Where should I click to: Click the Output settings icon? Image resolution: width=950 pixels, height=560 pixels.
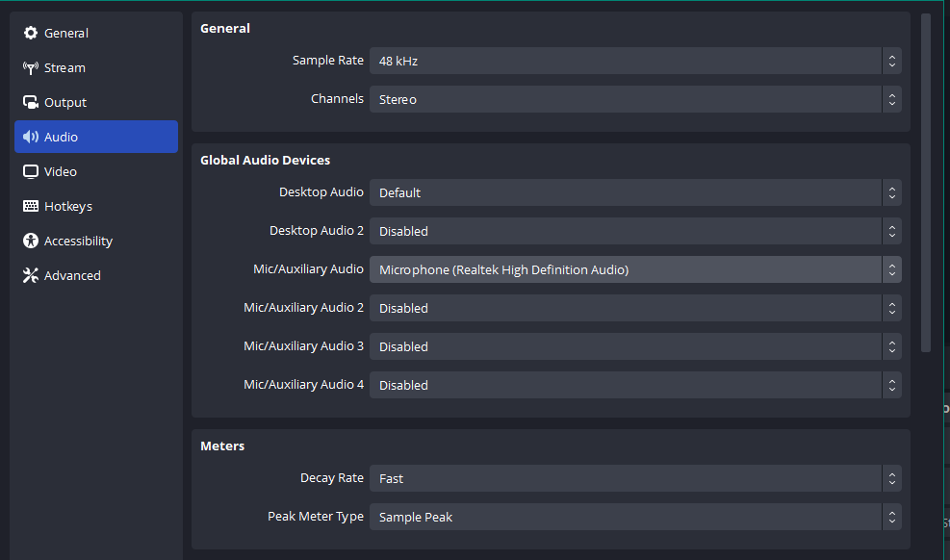pyautogui.click(x=30, y=102)
